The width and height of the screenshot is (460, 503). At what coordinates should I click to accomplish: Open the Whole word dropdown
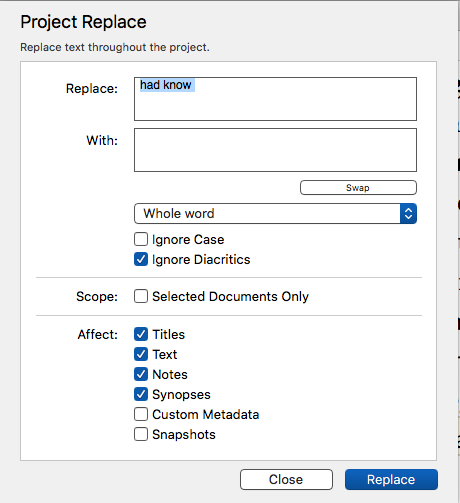[x=275, y=214]
